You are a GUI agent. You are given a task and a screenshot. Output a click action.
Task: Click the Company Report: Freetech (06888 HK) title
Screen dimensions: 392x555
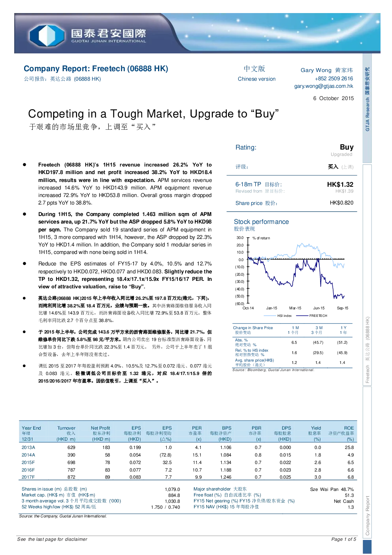(x=96, y=69)
